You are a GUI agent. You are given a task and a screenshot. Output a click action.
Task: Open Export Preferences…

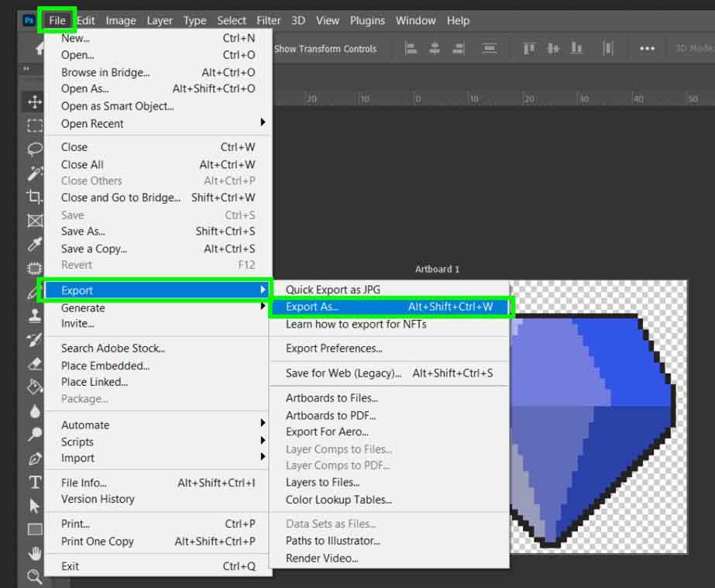[x=390, y=349]
